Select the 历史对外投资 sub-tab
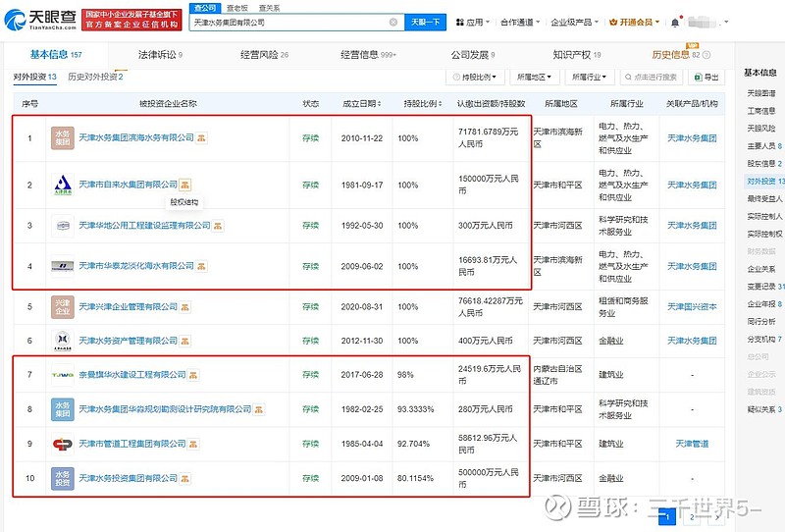 click(95, 77)
